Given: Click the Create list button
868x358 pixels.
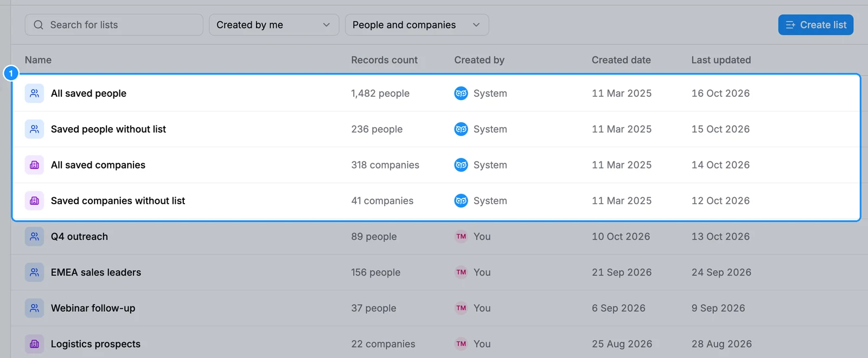Looking at the screenshot, I should pos(816,25).
